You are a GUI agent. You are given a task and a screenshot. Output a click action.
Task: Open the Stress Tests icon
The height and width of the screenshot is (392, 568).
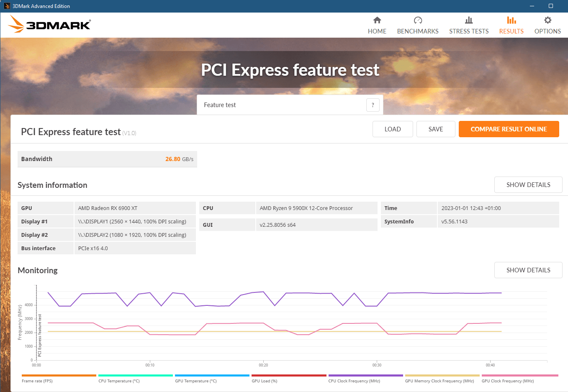click(469, 20)
